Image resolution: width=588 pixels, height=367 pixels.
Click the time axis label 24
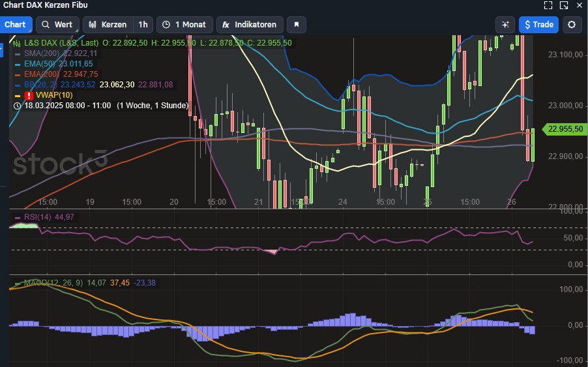click(x=343, y=202)
